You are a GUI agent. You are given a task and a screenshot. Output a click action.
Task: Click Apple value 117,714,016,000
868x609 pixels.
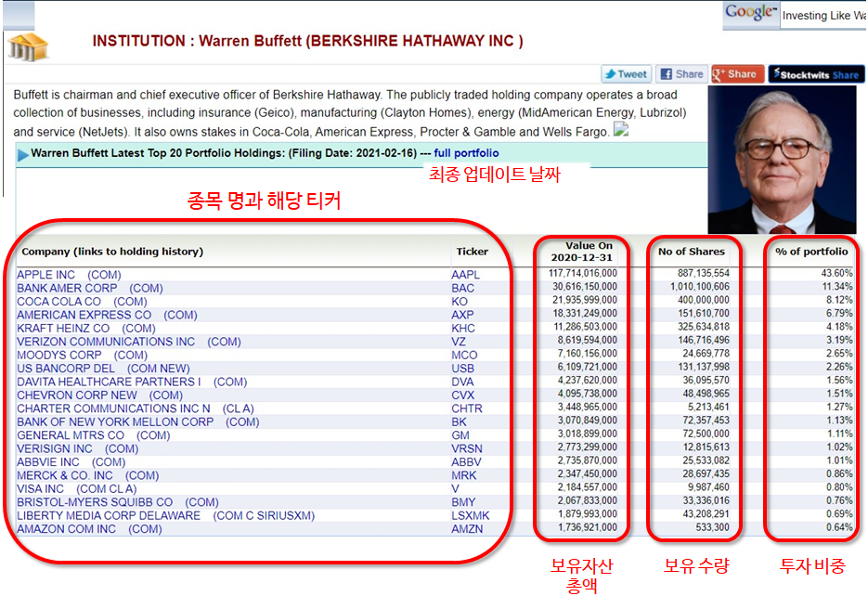pos(582,273)
